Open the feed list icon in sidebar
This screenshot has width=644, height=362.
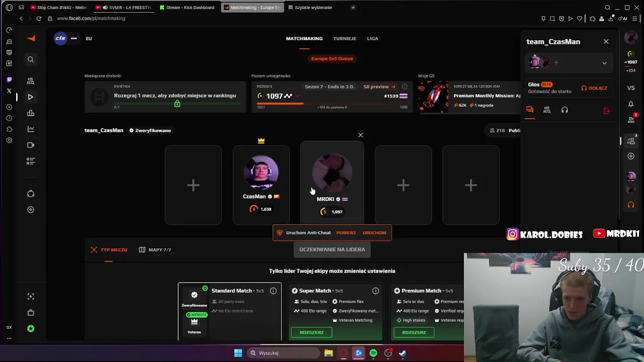click(x=31, y=161)
